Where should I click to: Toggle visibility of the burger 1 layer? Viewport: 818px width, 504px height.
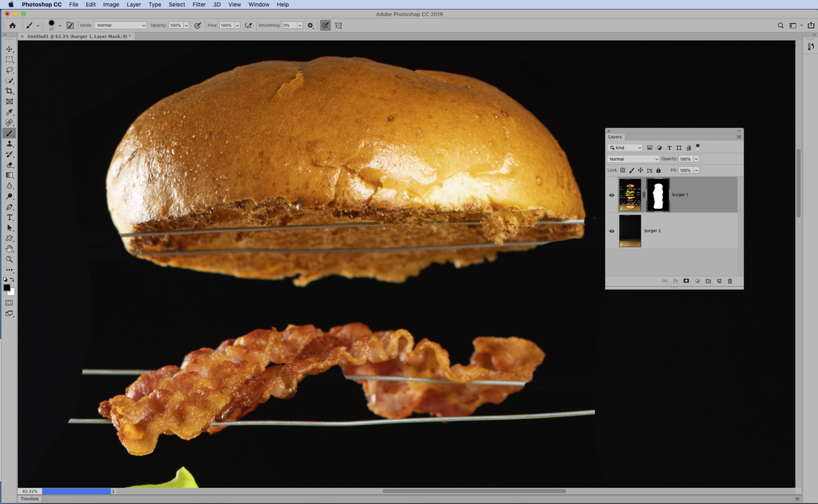pos(611,195)
